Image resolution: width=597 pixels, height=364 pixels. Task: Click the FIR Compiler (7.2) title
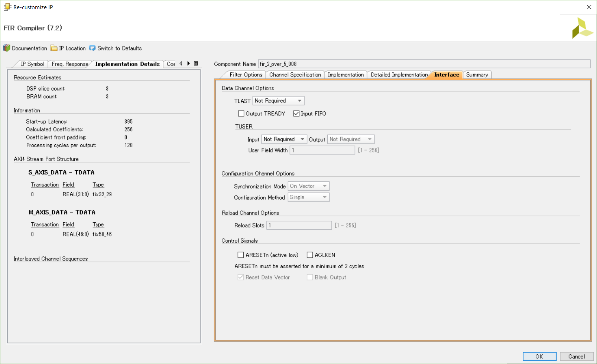pyautogui.click(x=33, y=28)
